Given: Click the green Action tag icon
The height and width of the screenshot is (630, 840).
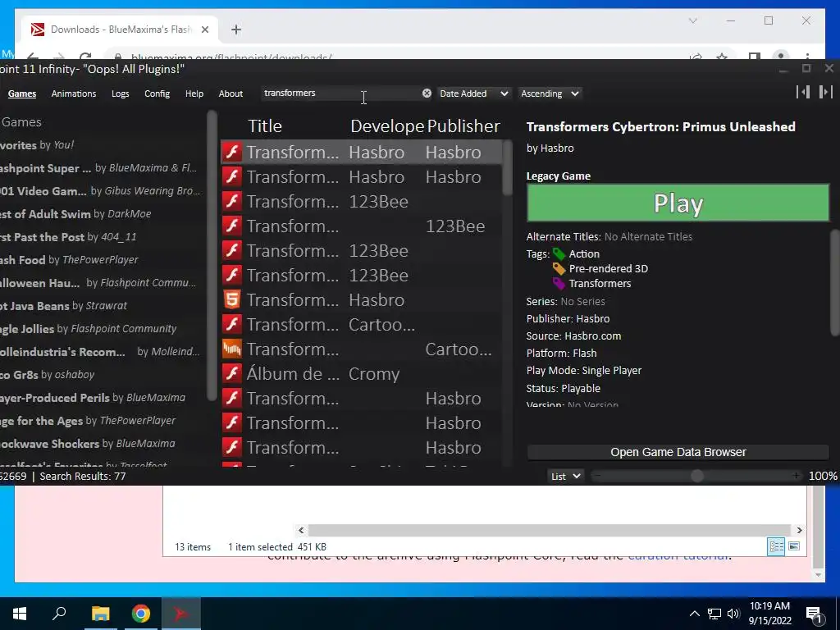Looking at the screenshot, I should (559, 254).
